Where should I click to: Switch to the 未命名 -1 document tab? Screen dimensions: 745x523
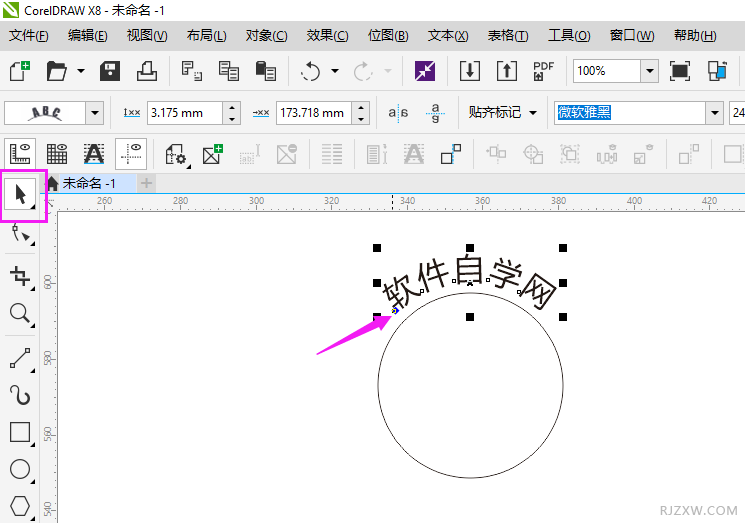click(x=88, y=183)
